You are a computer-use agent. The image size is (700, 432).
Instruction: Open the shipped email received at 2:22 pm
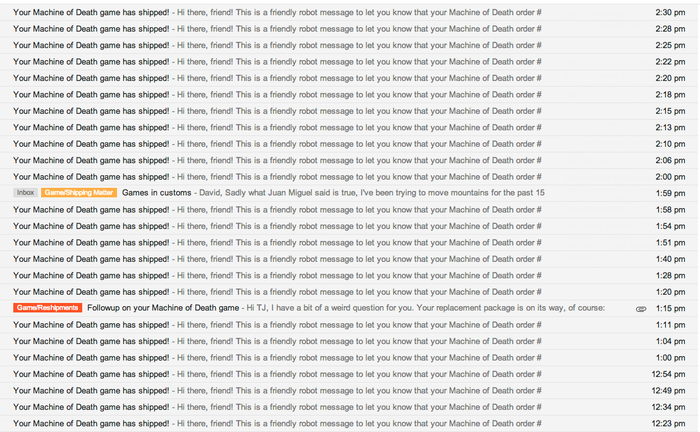tap(349, 62)
